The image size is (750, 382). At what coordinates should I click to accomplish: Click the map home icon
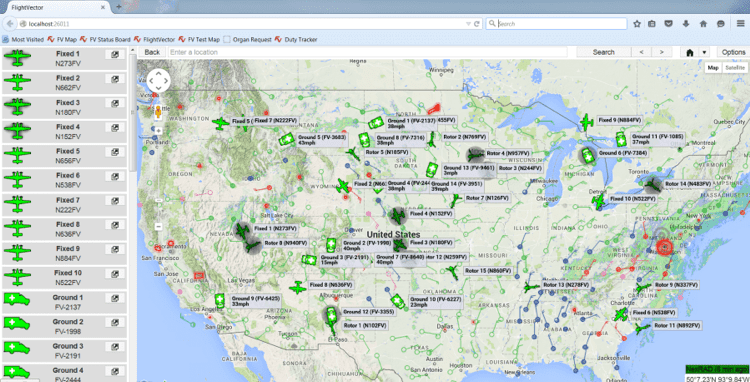tap(689, 52)
